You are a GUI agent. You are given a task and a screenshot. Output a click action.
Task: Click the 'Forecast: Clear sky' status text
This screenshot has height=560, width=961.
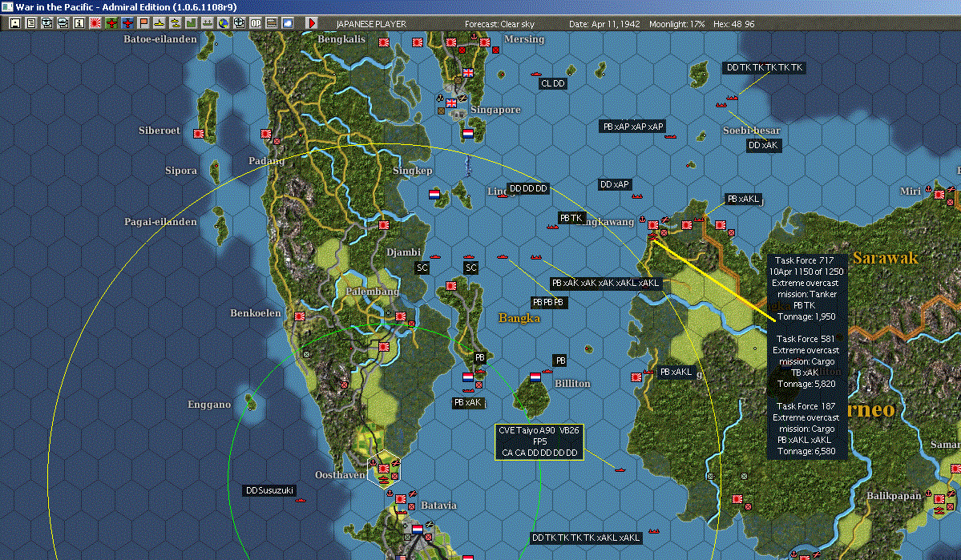499,24
